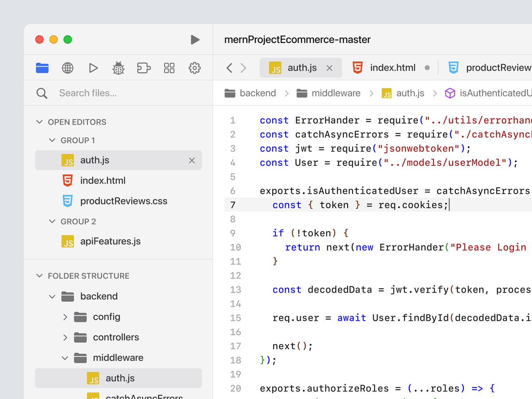Click the debug bug icon
The image size is (532, 399).
pyautogui.click(x=118, y=68)
